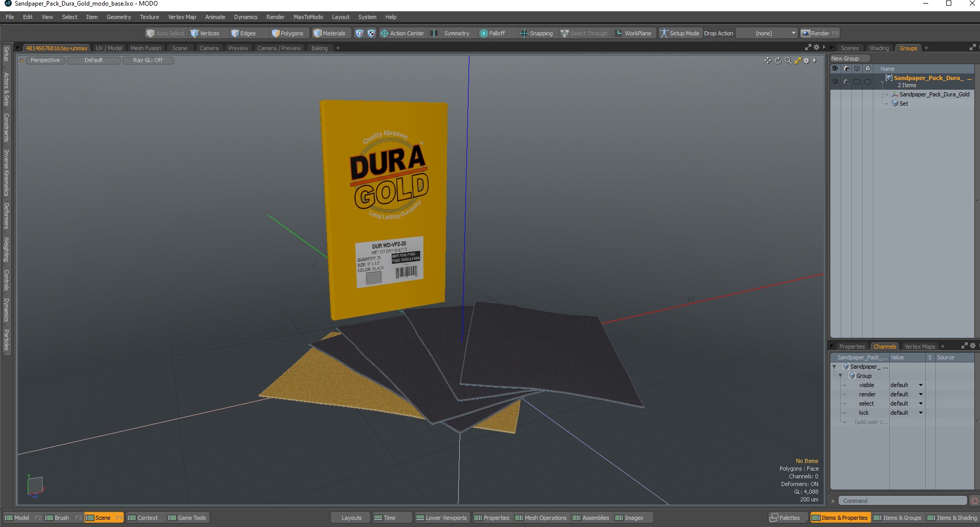Screen dimensions: 980x527
Task: Open the left viewport tab bar gear settings
Action: click(x=816, y=47)
